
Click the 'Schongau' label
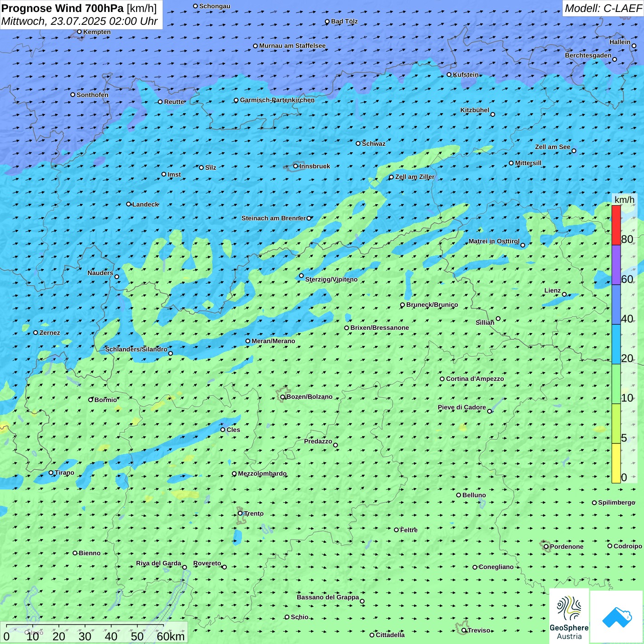(x=215, y=6)
